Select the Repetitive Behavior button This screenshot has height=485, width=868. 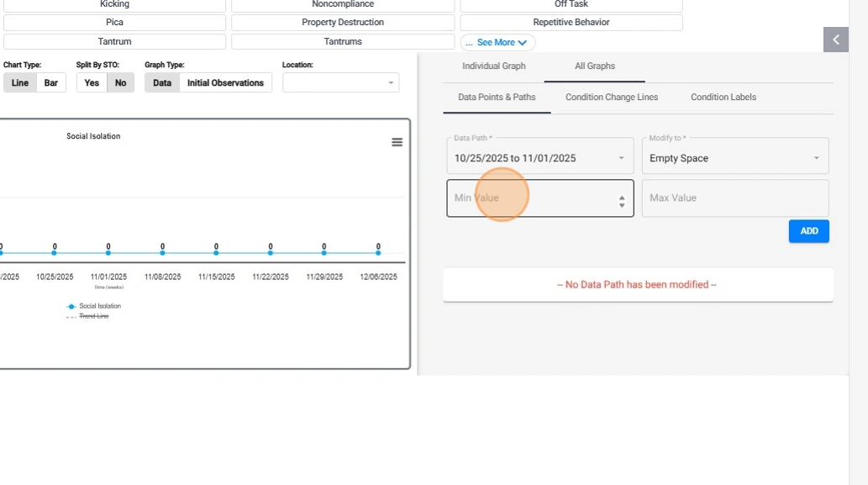[571, 22]
